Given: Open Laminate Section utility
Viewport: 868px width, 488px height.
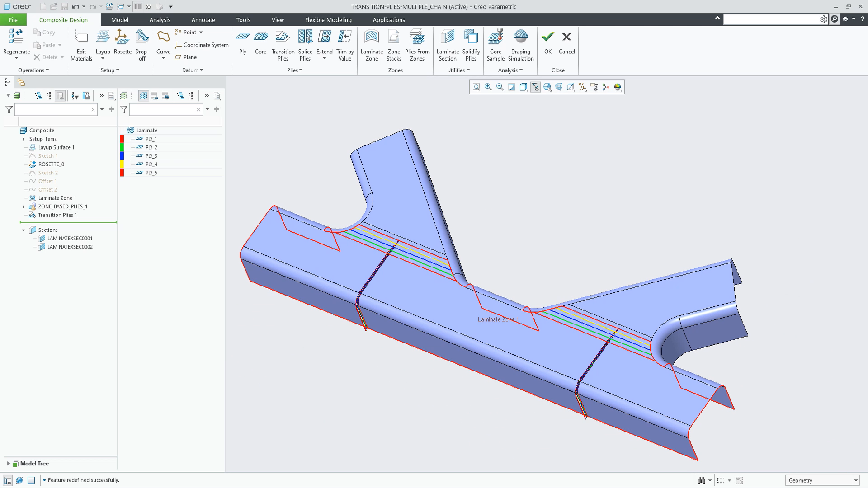Looking at the screenshot, I should point(448,45).
